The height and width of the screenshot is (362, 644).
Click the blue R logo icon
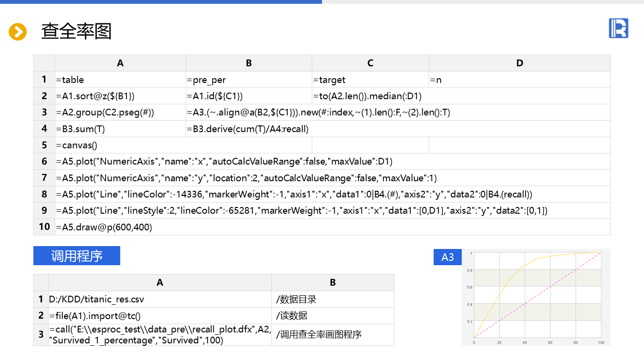pos(618,28)
